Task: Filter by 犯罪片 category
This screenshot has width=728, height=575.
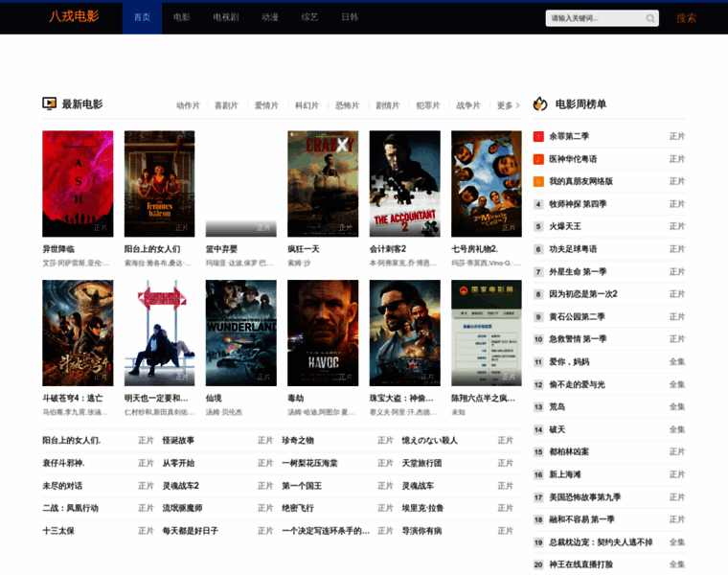Action: (x=428, y=105)
